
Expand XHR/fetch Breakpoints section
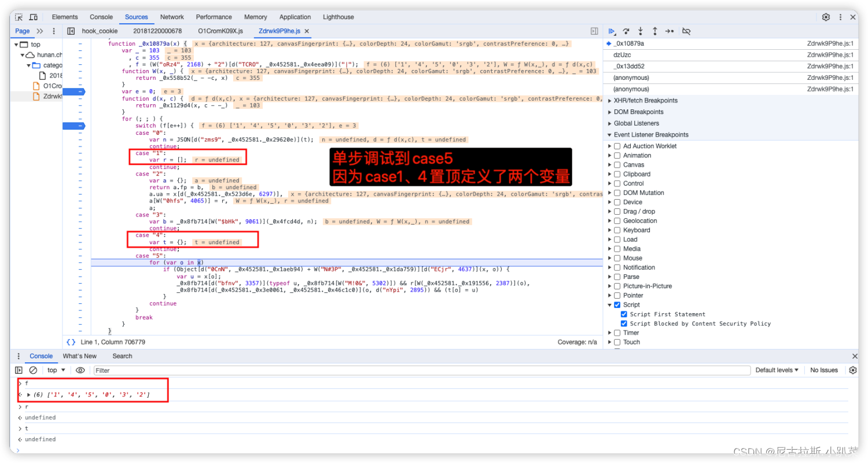610,100
